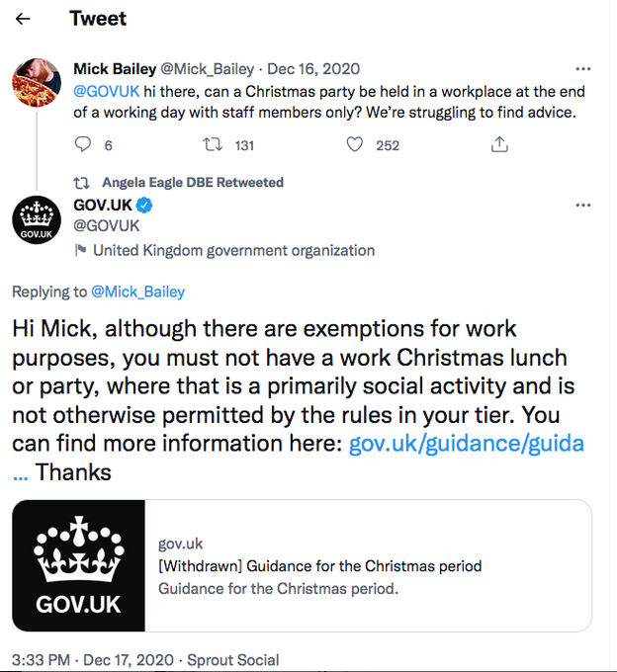Image resolution: width=617 pixels, height=672 pixels.
Task: Click the Mick Bailey display name
Action: (x=115, y=68)
